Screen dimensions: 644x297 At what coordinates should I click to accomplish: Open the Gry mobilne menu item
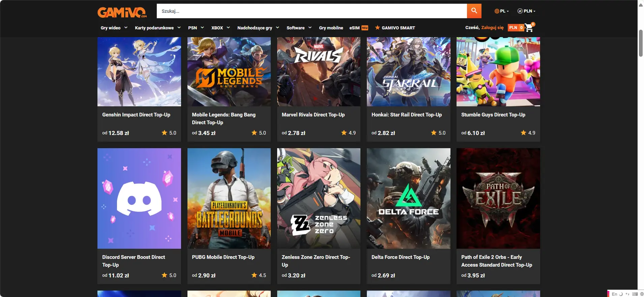[331, 28]
